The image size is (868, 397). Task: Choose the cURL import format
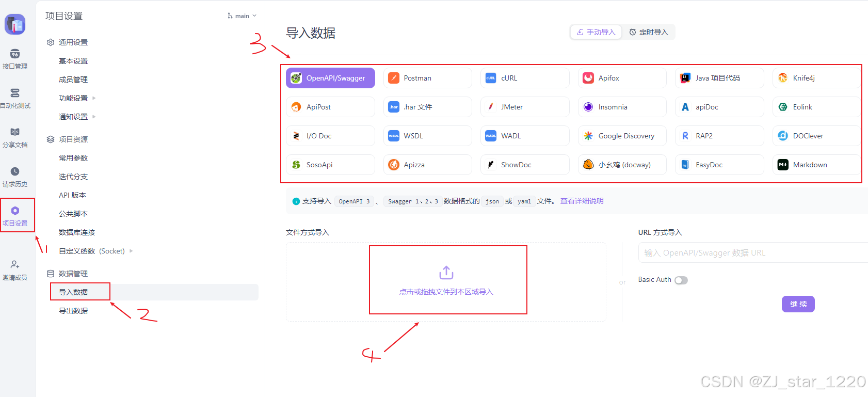(525, 78)
